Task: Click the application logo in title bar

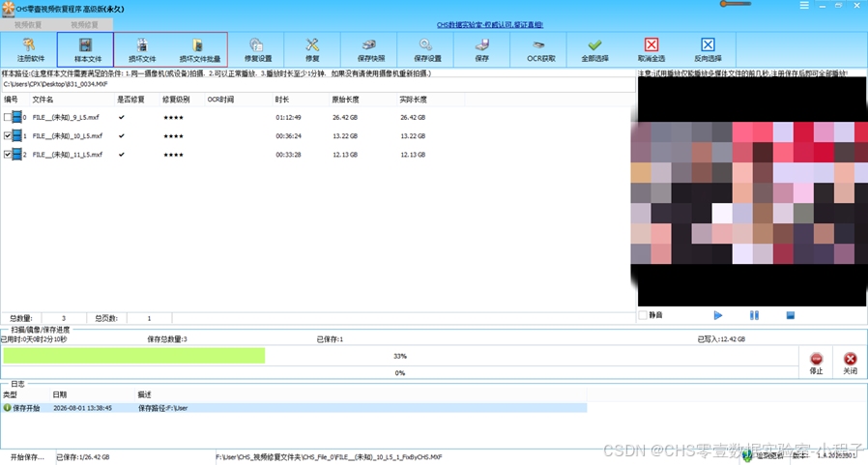Action: [8, 9]
